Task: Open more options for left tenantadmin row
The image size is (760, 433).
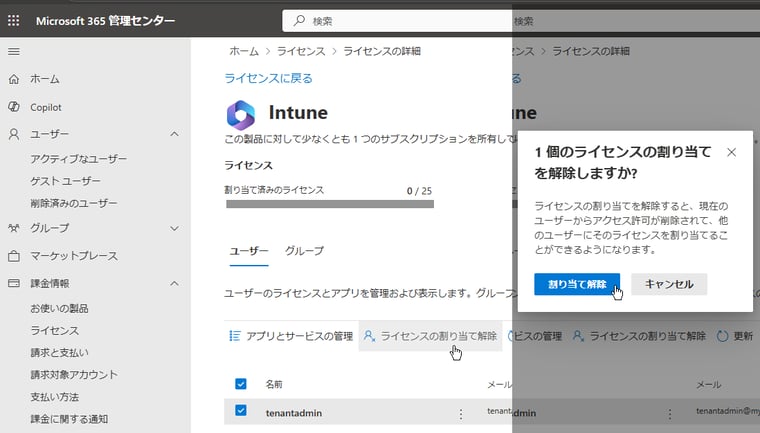Action: click(x=460, y=414)
